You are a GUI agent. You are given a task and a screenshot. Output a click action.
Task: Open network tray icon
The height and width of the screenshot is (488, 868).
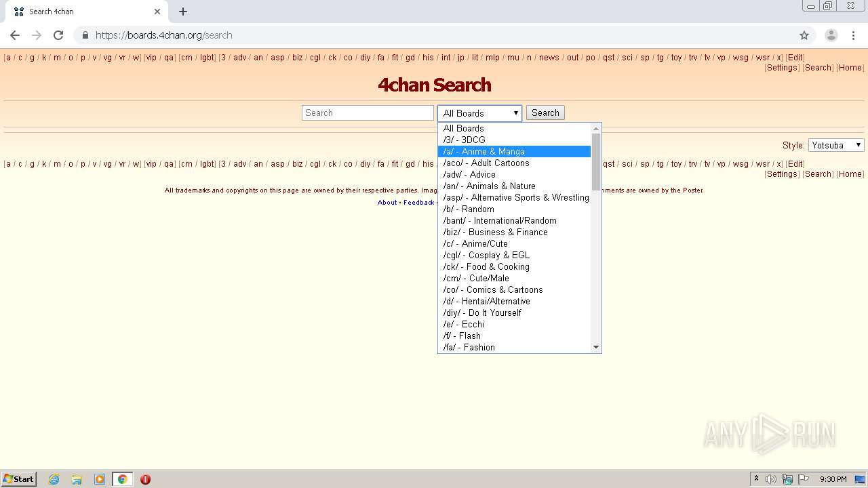[x=787, y=479]
